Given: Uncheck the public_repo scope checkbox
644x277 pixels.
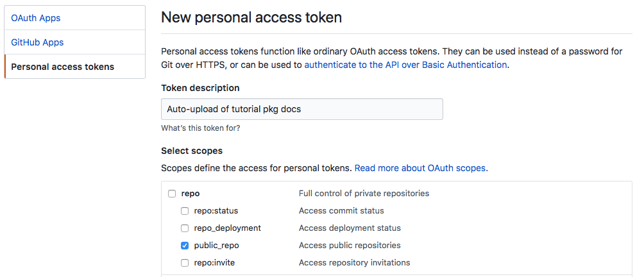Looking at the screenshot, I should [185, 246].
